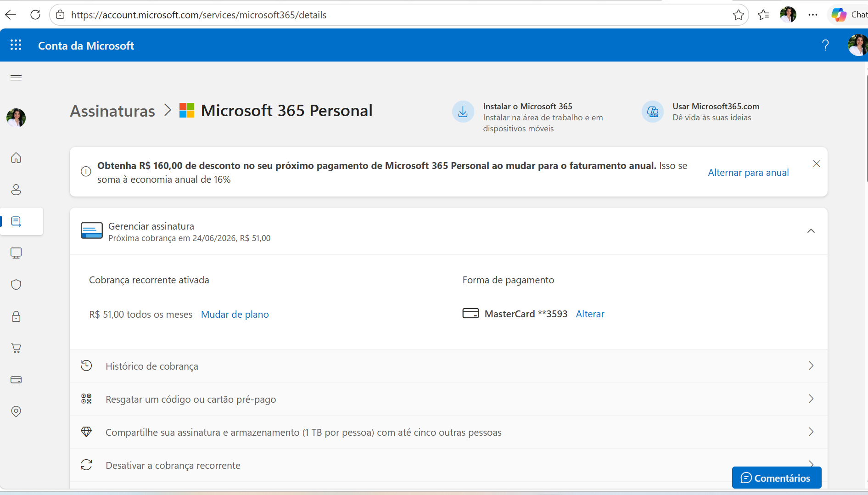This screenshot has width=868, height=495.
Task: Go to the Home sidebar icon
Action: click(16, 158)
